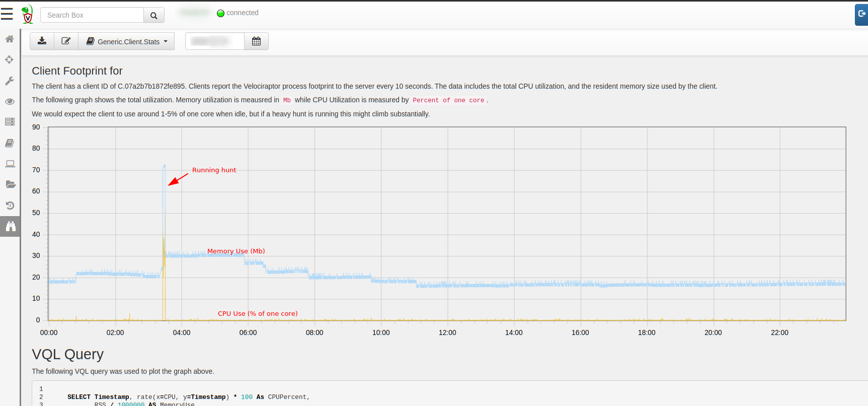
Task: Open Hunt Manager crosshairs icon
Action: [10, 60]
